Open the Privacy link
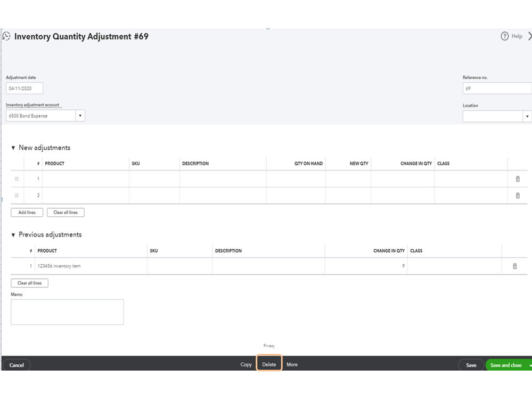The width and height of the screenshot is (532, 399). (269, 346)
